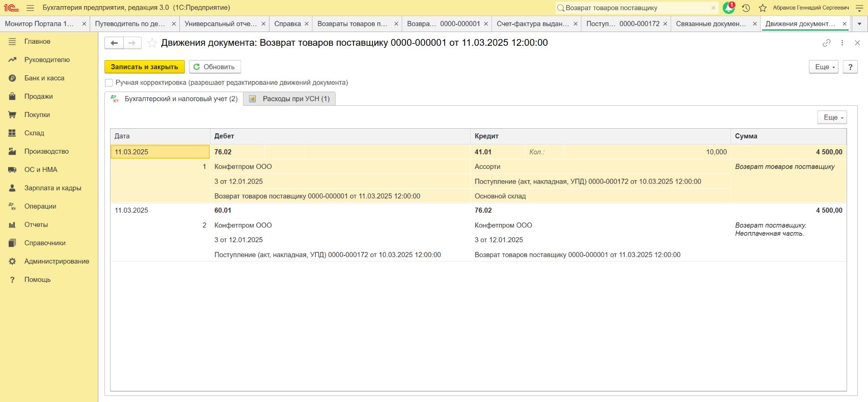Screen dimensions: 868x402
Task: Click Неоплаченная часть description in second entry
Action: (769, 234)
